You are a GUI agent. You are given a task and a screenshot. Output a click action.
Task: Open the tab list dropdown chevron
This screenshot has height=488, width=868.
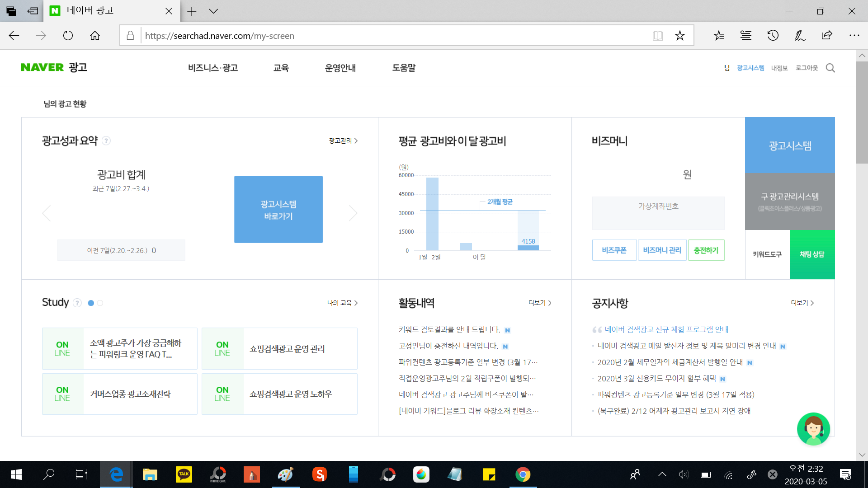pyautogui.click(x=213, y=11)
